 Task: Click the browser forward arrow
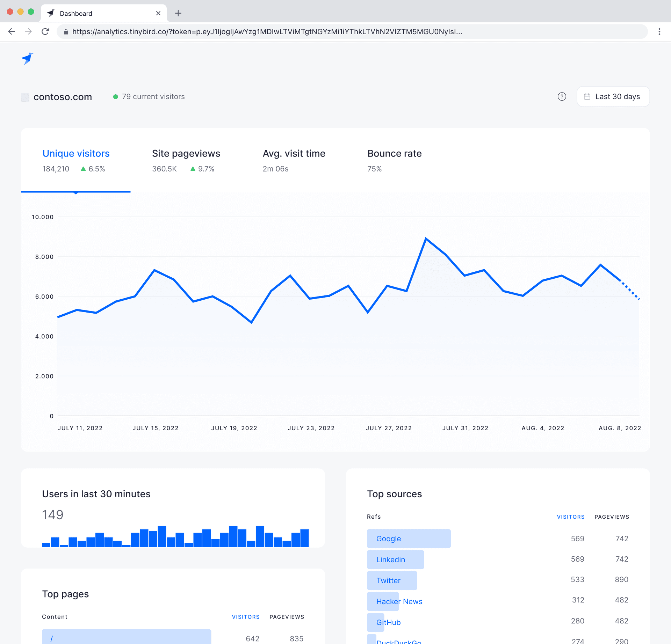click(x=28, y=32)
